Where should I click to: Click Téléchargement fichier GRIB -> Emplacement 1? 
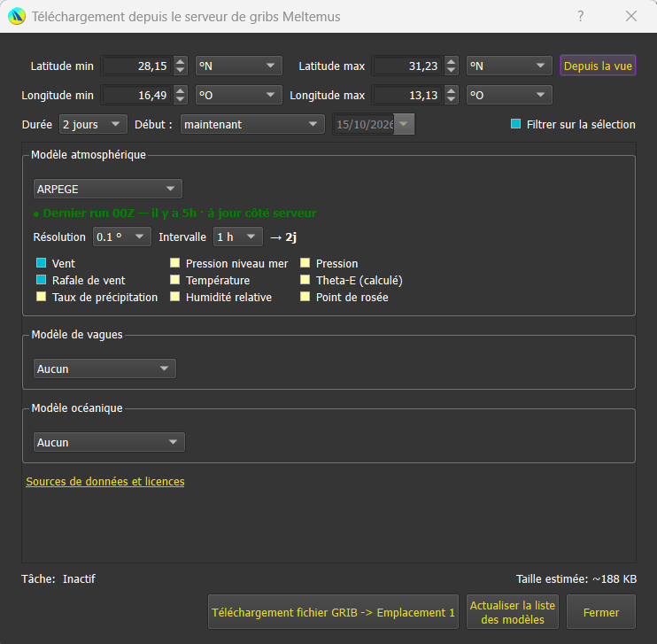point(333,612)
